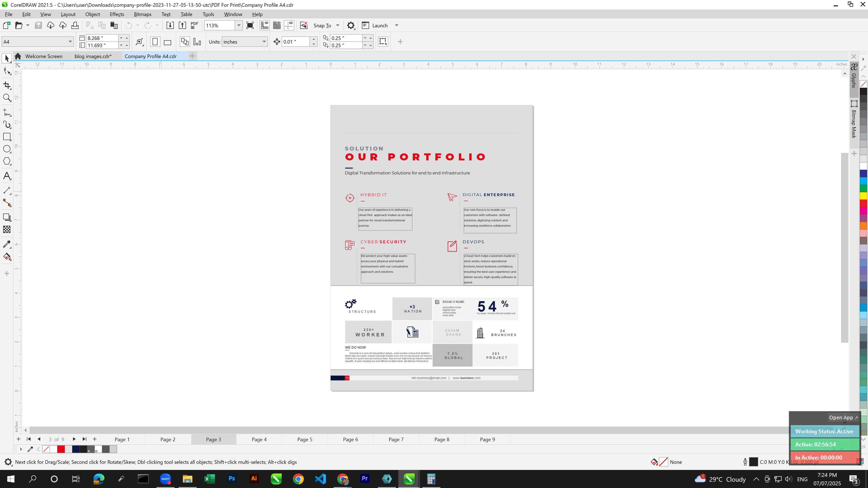Go to next page arrow
This screenshot has width=868, height=488.
pyautogui.click(x=74, y=439)
